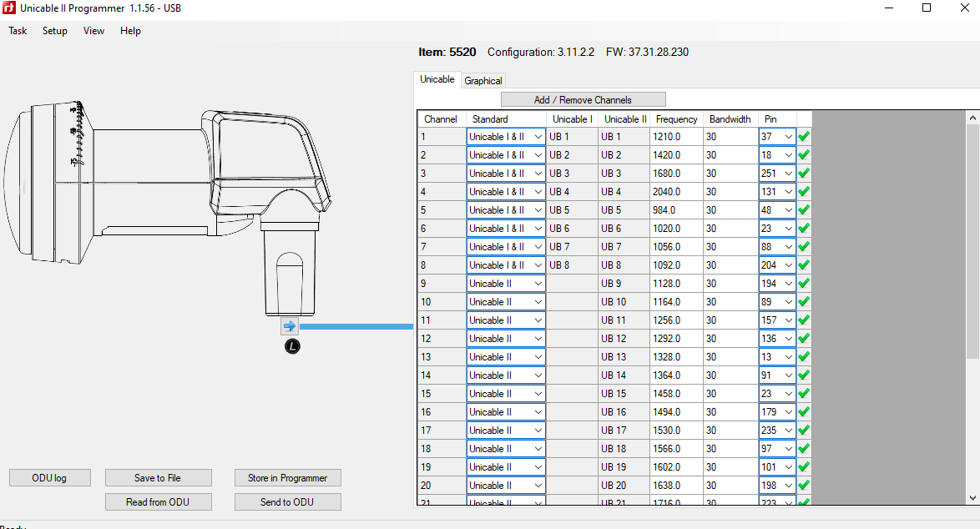980x529 pixels.
Task: Click the Read from ODU button
Action: [x=158, y=502]
